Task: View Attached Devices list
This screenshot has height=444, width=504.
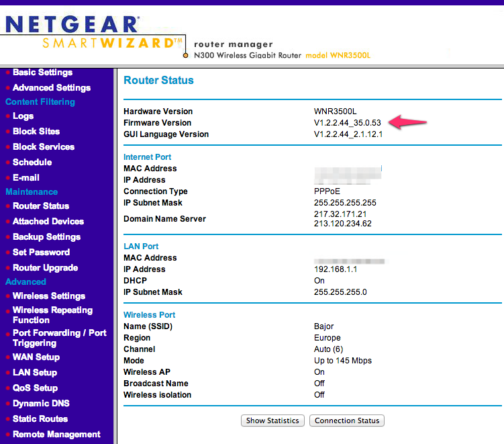Action: (48, 222)
